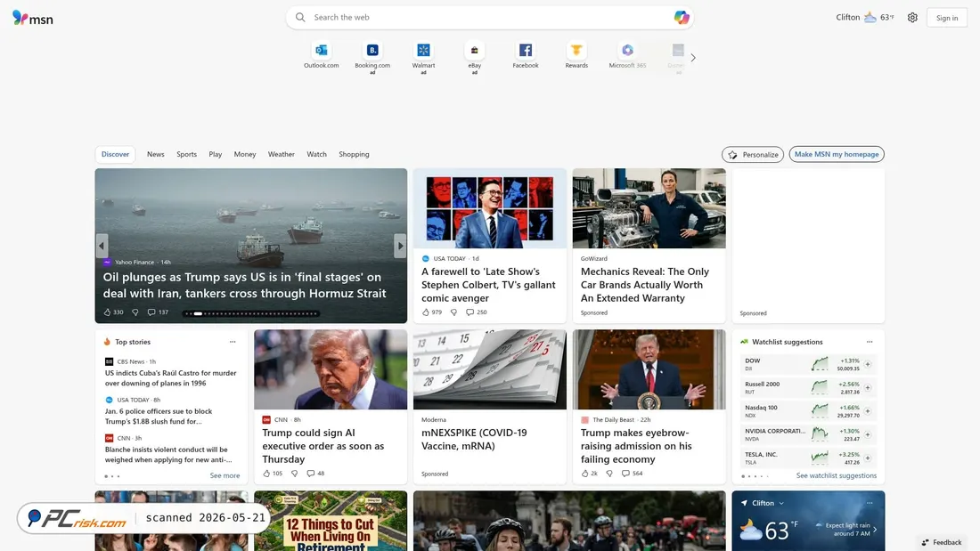Image resolution: width=980 pixels, height=551 pixels.
Task: Click Watchlist suggestions pagination dots
Action: coord(755,476)
